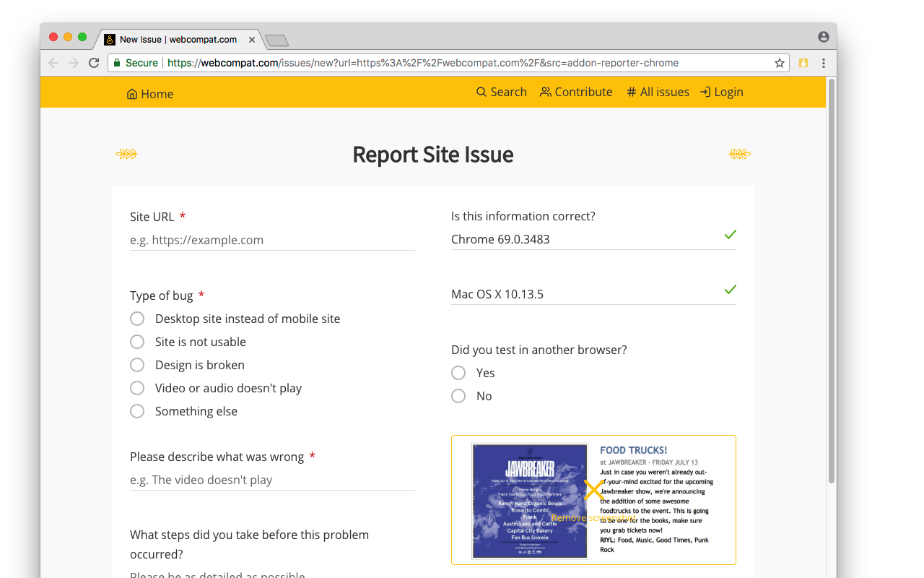Open the Chrome three-dot menu
Viewport: 924px width, 578px height.
coord(824,63)
